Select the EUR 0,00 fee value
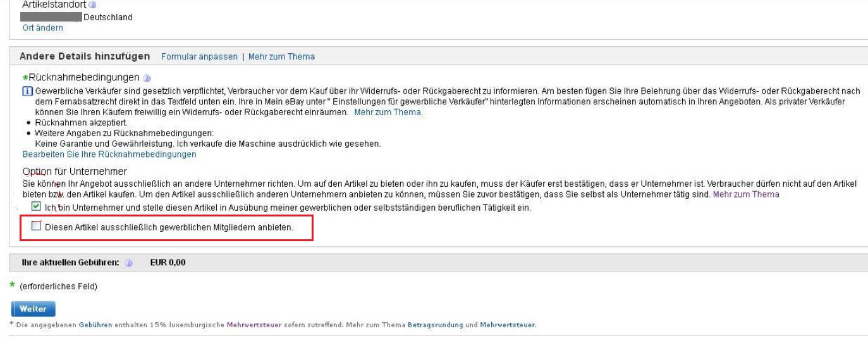The width and height of the screenshot is (868, 338). click(168, 263)
